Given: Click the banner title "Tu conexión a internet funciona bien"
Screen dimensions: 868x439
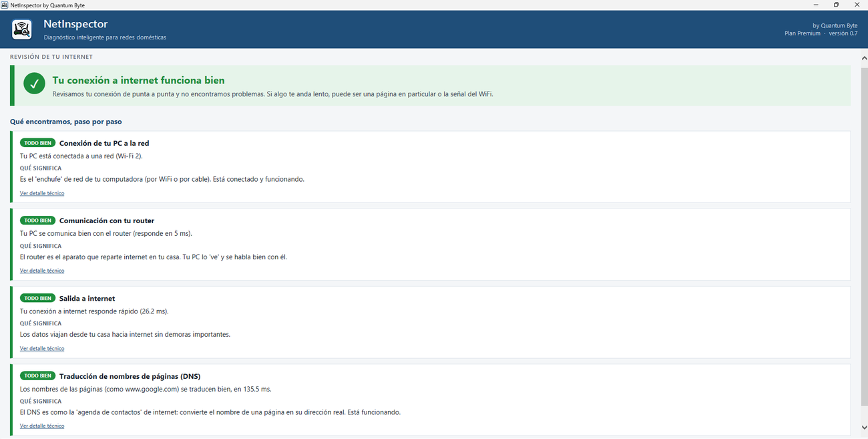Looking at the screenshot, I should (x=139, y=80).
